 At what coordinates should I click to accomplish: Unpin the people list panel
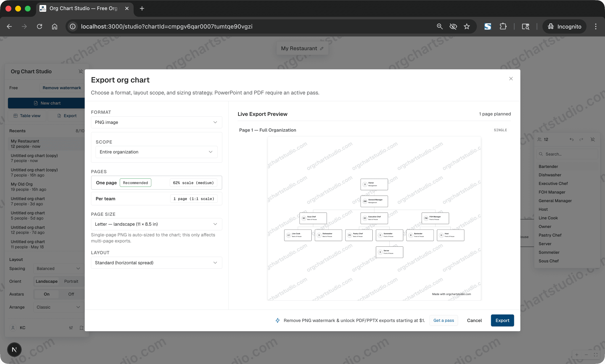coord(593,139)
